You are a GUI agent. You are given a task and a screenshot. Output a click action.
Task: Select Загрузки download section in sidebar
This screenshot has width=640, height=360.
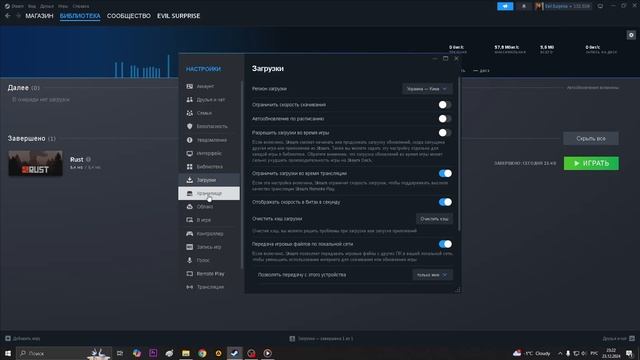[209, 180]
